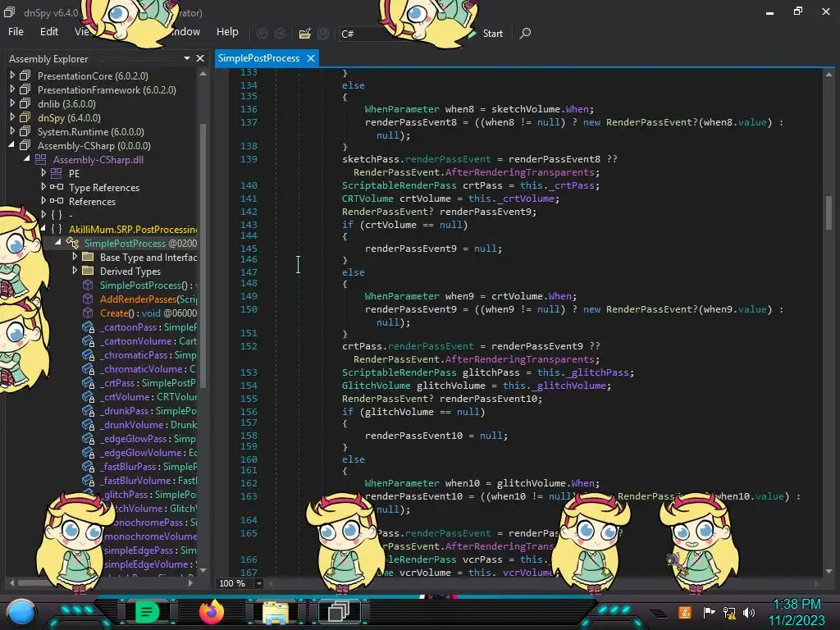Select the AddRenderPasses method
The width and height of the screenshot is (840, 630).
click(x=148, y=299)
